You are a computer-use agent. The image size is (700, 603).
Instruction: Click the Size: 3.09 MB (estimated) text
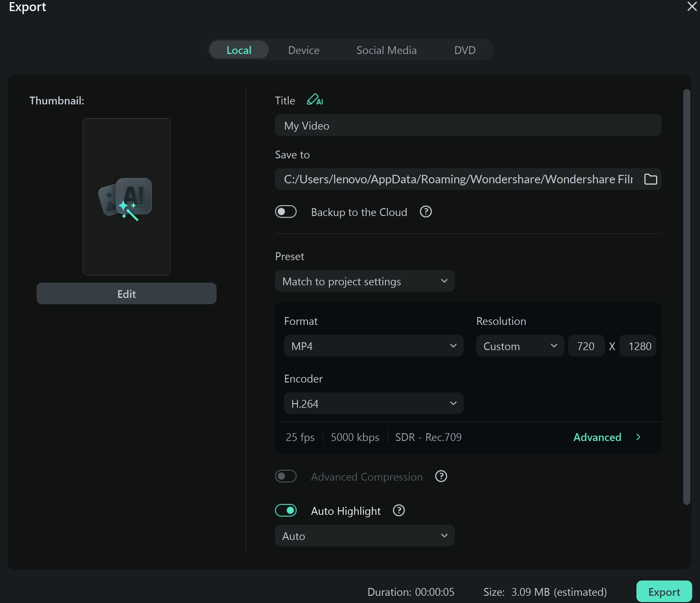point(545,592)
